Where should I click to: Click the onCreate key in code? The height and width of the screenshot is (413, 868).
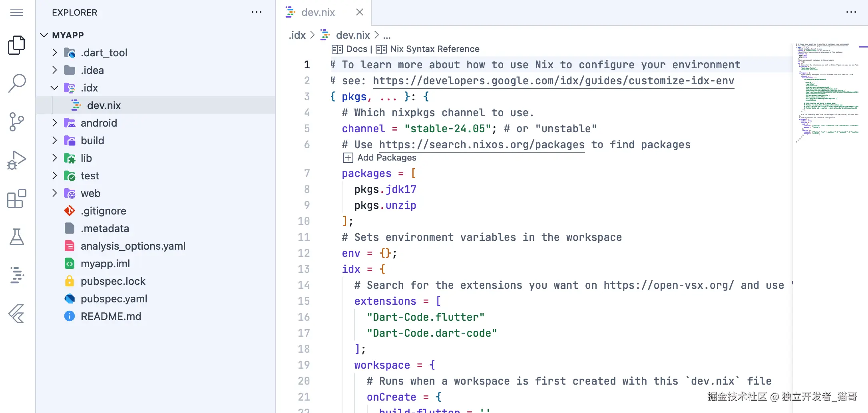[x=392, y=397]
